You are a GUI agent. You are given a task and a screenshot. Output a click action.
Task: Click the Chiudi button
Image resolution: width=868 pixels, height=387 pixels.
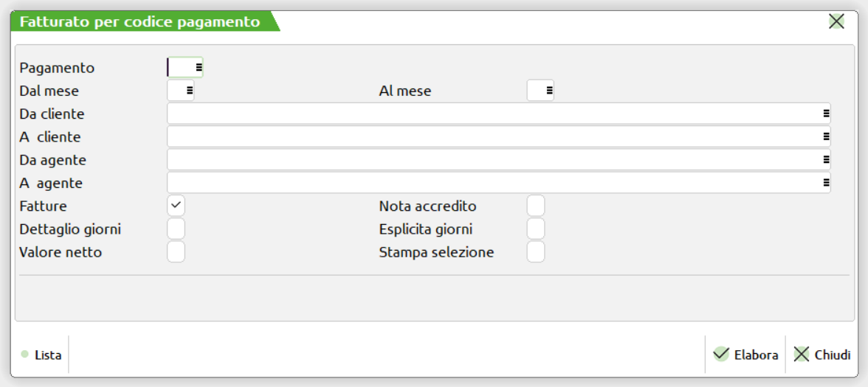click(821, 355)
